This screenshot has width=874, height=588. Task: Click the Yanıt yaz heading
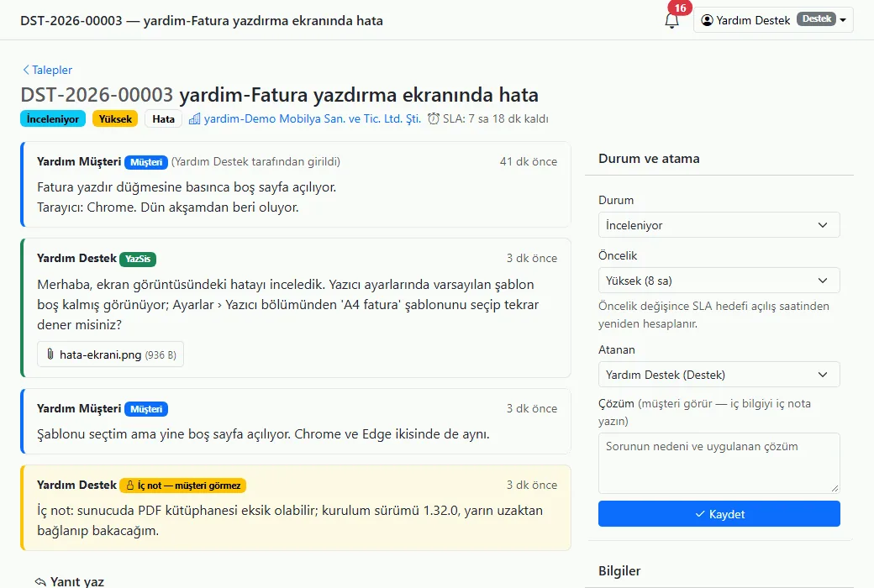click(x=77, y=581)
